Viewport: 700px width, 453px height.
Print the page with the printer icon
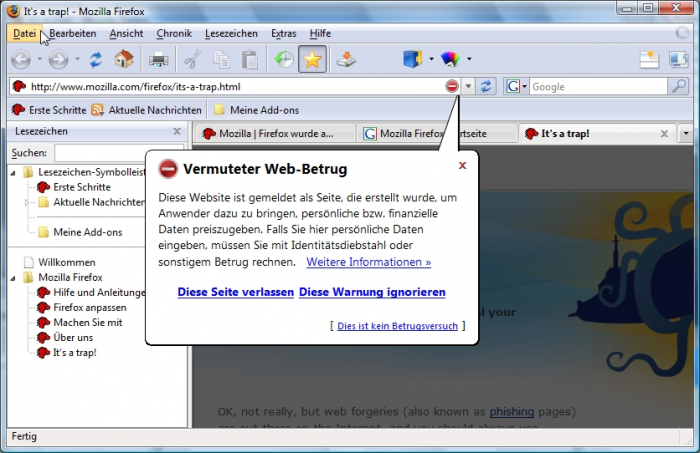[158, 59]
